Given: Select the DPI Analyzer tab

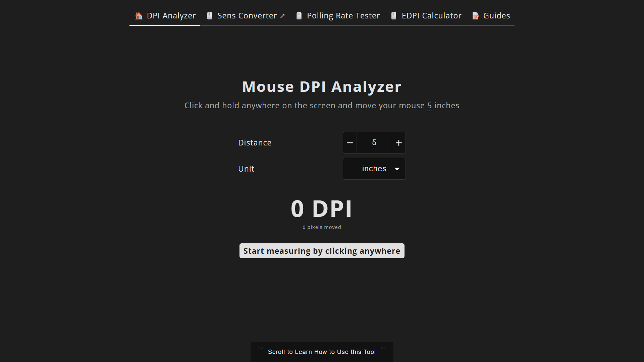Looking at the screenshot, I should [171, 16].
